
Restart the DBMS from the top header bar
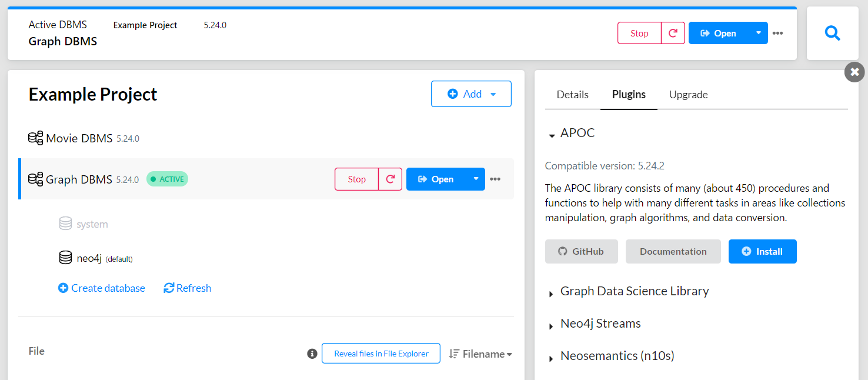coord(673,33)
